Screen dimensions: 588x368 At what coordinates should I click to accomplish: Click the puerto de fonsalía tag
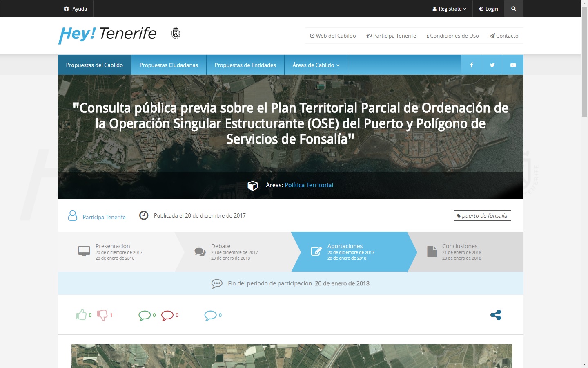point(482,215)
